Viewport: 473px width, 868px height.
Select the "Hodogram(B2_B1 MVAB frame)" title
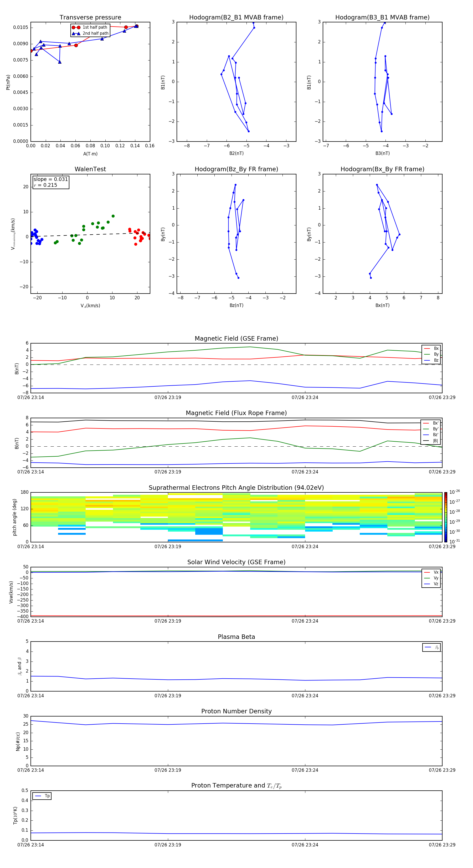coord(236,18)
